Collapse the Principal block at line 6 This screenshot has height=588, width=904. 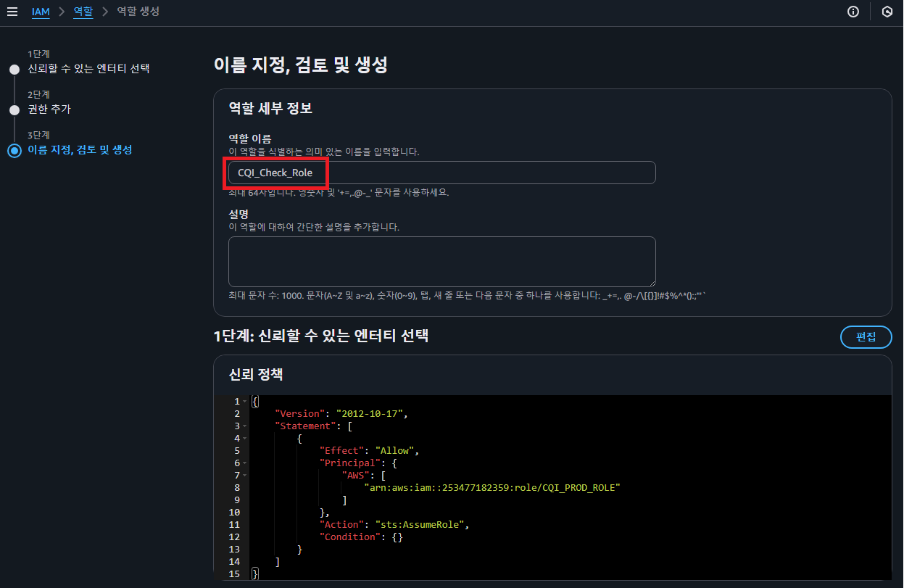(x=244, y=463)
